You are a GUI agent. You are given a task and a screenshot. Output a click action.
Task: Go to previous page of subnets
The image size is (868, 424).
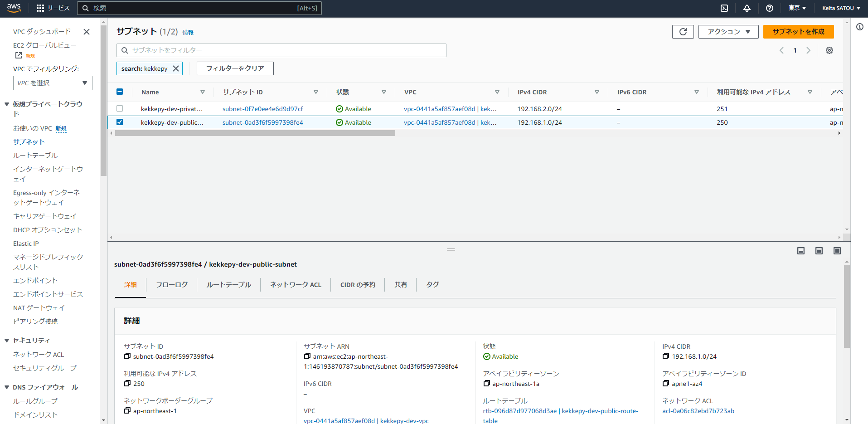tap(781, 50)
